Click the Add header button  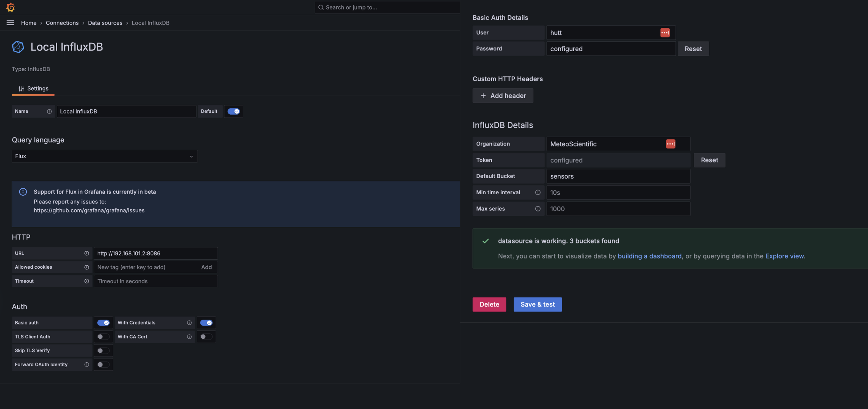click(x=503, y=96)
